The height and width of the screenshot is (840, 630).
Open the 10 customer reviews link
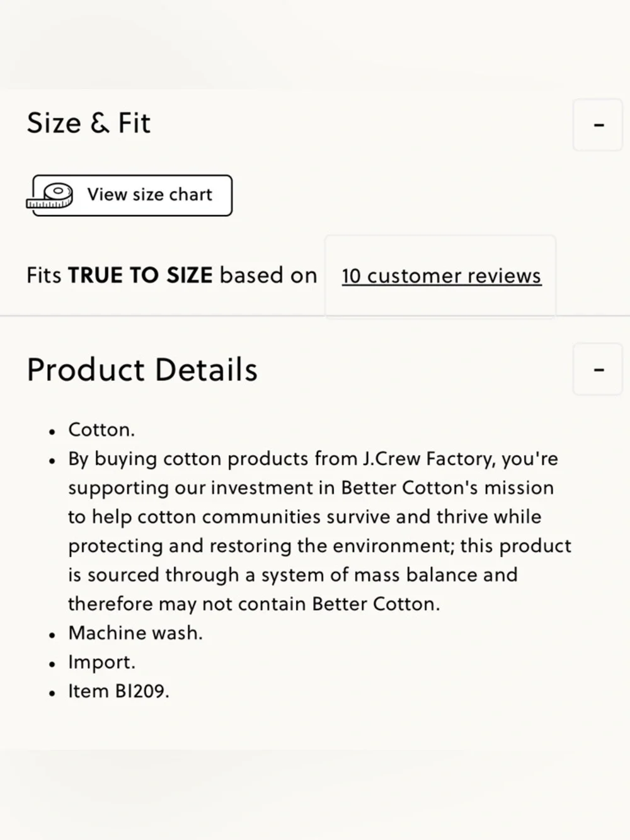441,276
